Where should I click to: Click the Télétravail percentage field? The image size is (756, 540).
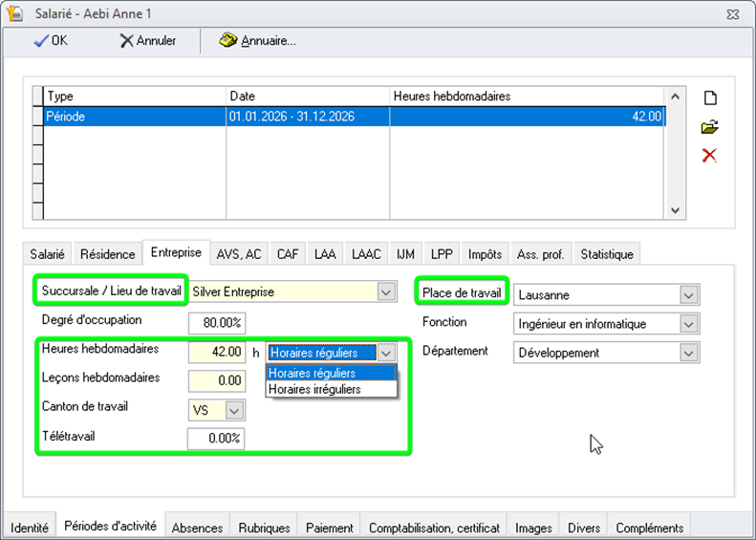216,439
